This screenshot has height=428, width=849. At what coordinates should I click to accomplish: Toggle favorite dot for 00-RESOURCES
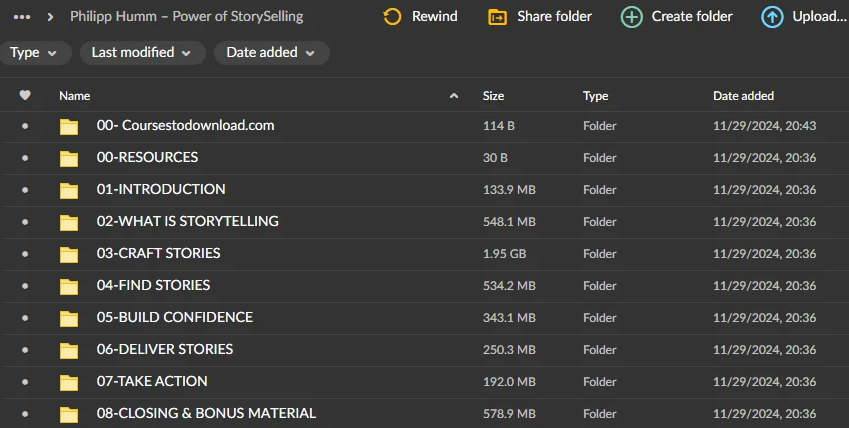click(x=25, y=158)
